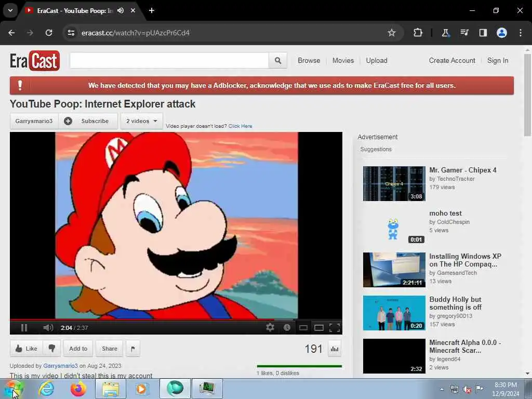The width and height of the screenshot is (532, 399).
Task: Dismiss the Adblocker warning banner
Action: point(262,86)
